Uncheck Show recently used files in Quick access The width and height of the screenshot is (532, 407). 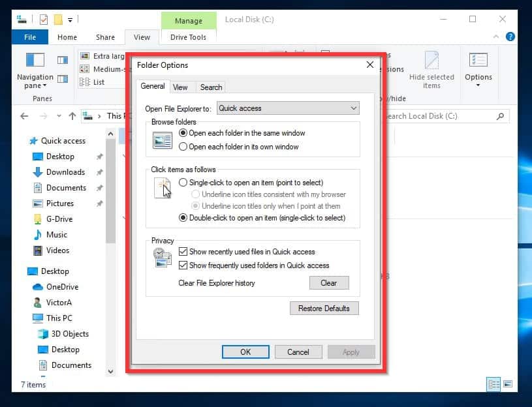[x=184, y=252]
